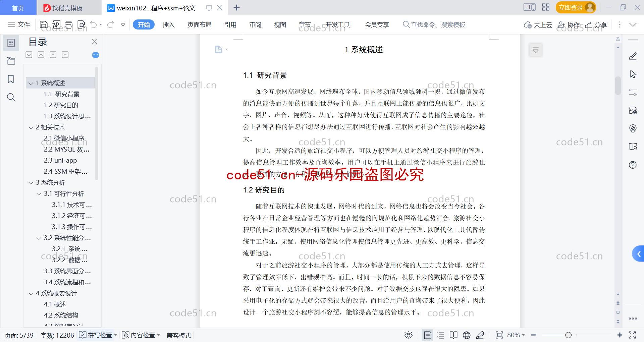This screenshot has width=644, height=342.
Task: Click the blue smart outline icon
Action: pyautogui.click(x=96, y=55)
